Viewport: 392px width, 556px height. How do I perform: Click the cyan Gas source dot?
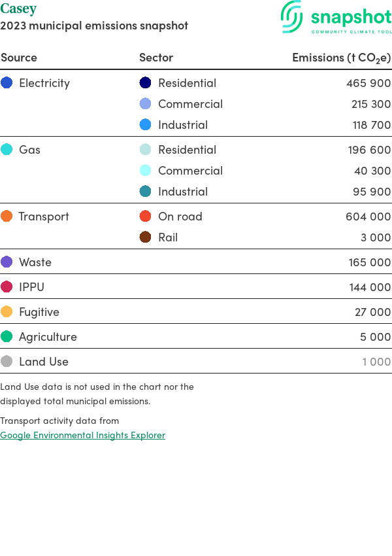(x=7, y=149)
